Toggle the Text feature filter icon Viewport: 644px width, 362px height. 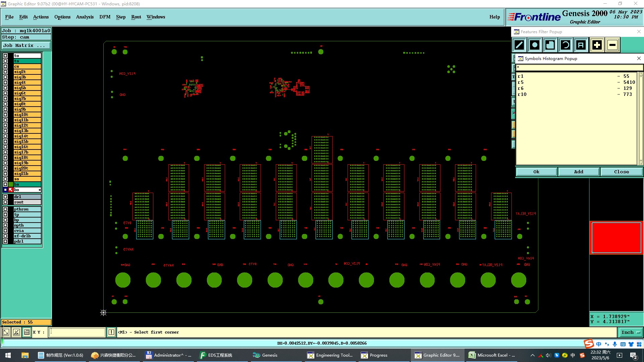(581, 45)
